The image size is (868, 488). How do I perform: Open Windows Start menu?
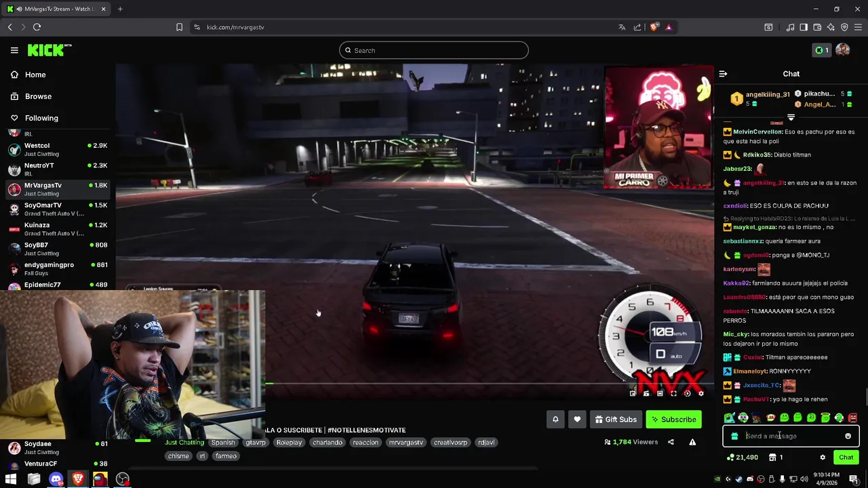11,479
